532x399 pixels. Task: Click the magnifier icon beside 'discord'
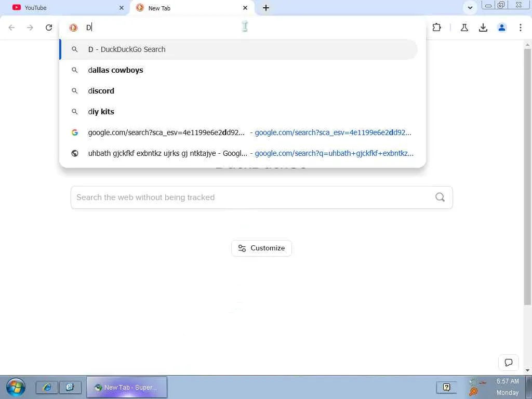[75, 91]
